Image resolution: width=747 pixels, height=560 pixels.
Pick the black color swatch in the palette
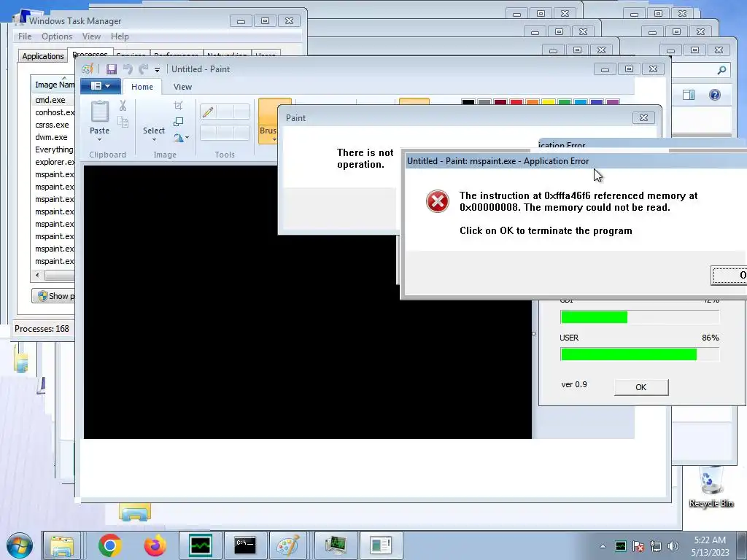click(468, 102)
